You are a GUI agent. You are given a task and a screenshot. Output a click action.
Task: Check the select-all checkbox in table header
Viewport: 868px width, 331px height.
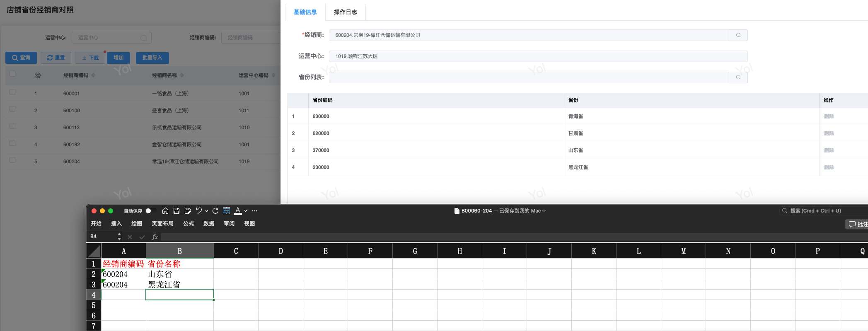(x=12, y=74)
